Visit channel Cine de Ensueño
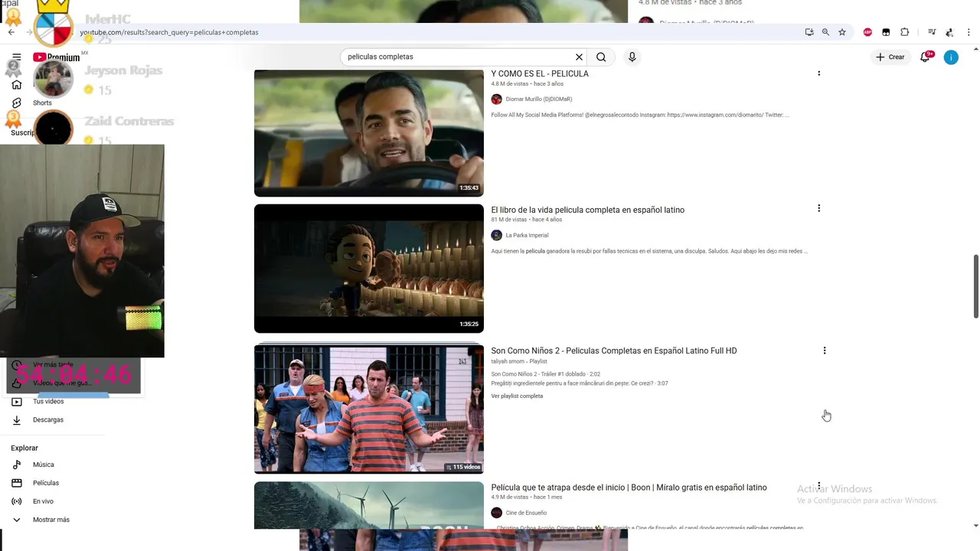Viewport: 980px width, 551px height. coord(526,513)
